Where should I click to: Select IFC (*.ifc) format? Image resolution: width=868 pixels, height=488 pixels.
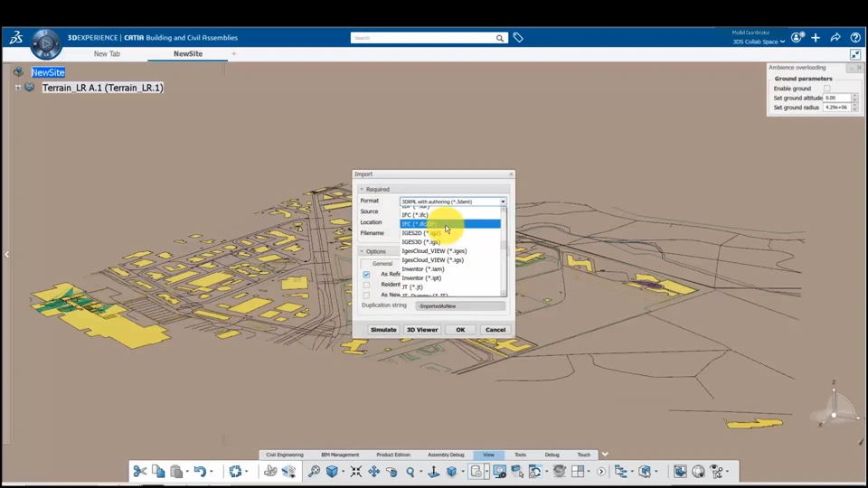point(450,215)
